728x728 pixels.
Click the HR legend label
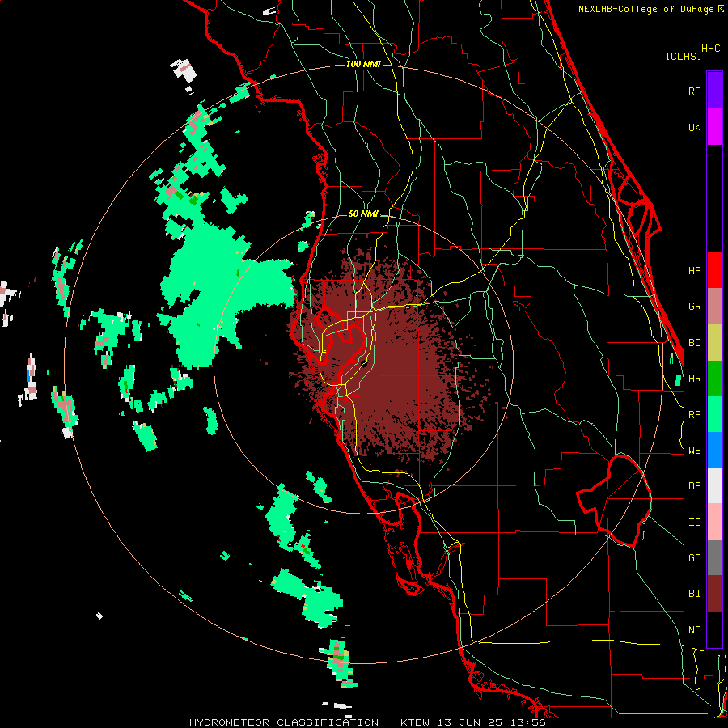click(695, 378)
